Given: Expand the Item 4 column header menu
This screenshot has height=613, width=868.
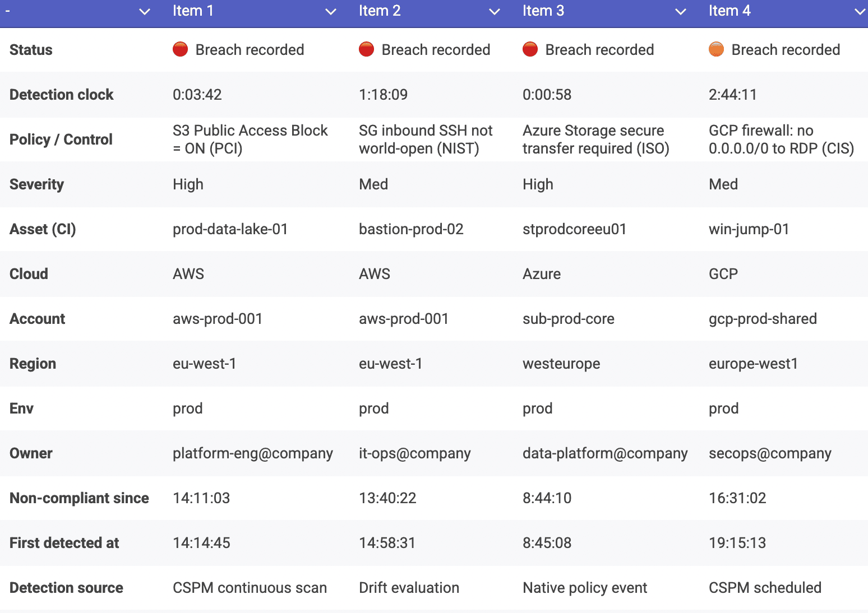Looking at the screenshot, I should tap(860, 12).
